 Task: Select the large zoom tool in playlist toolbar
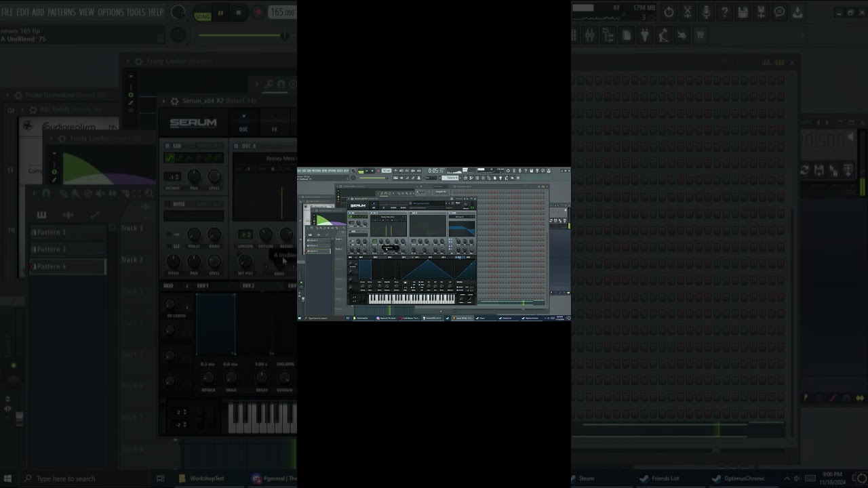[149, 193]
